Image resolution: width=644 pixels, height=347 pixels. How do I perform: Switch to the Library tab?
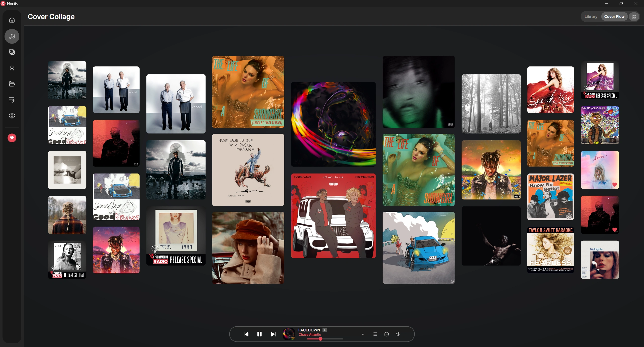(x=591, y=17)
